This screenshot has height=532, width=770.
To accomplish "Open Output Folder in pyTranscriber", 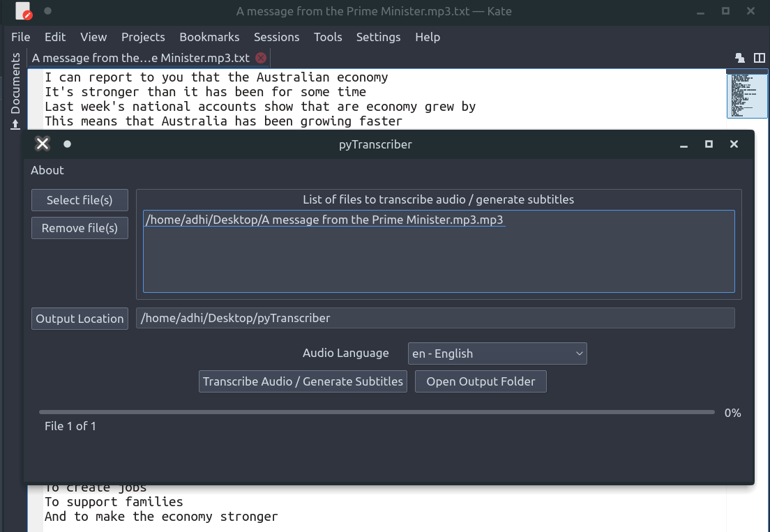I will pyautogui.click(x=480, y=381).
